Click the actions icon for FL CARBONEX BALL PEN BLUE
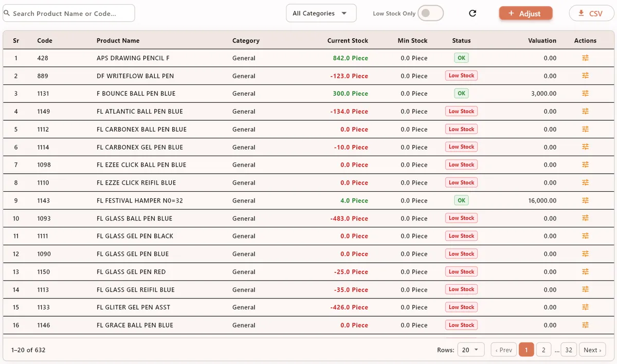 point(585,129)
